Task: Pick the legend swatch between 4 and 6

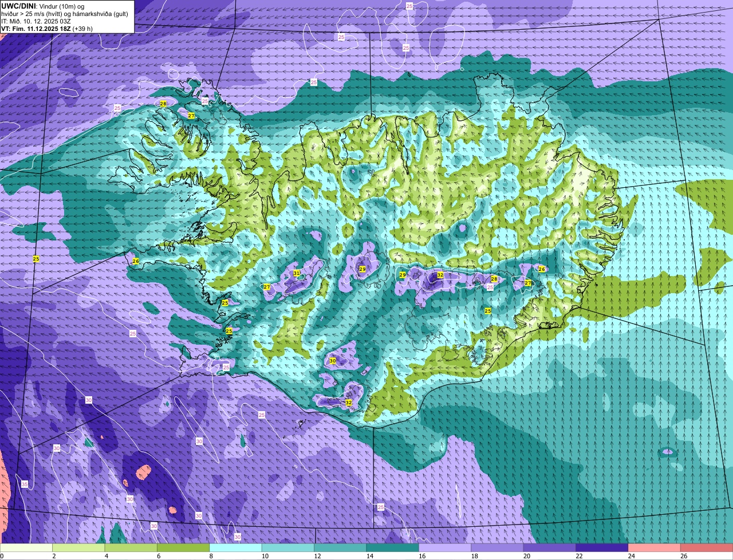Action: pos(131,548)
